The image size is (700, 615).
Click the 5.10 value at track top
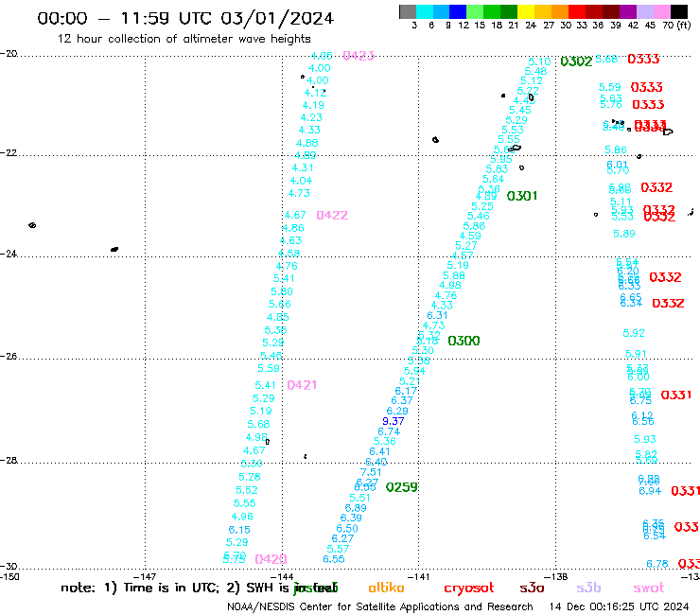(x=540, y=61)
